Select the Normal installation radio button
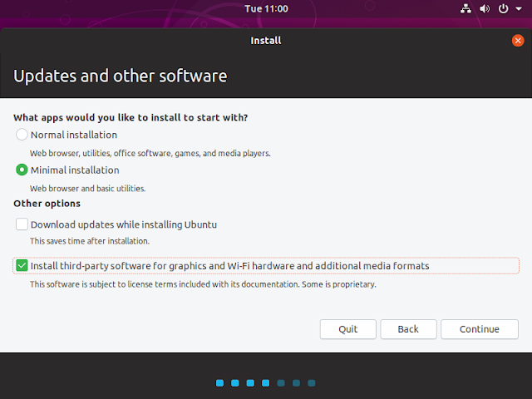532x399 pixels. tap(22, 135)
